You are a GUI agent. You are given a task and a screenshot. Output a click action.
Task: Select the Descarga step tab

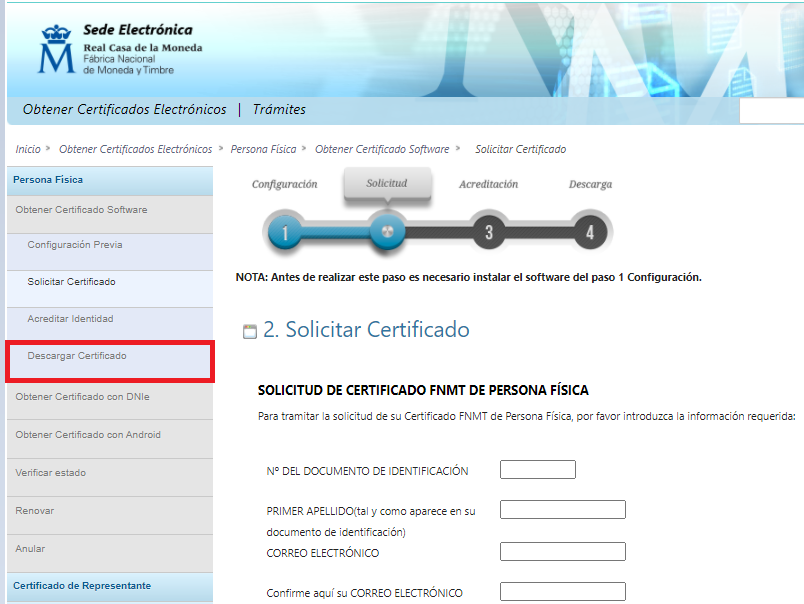[x=590, y=184]
